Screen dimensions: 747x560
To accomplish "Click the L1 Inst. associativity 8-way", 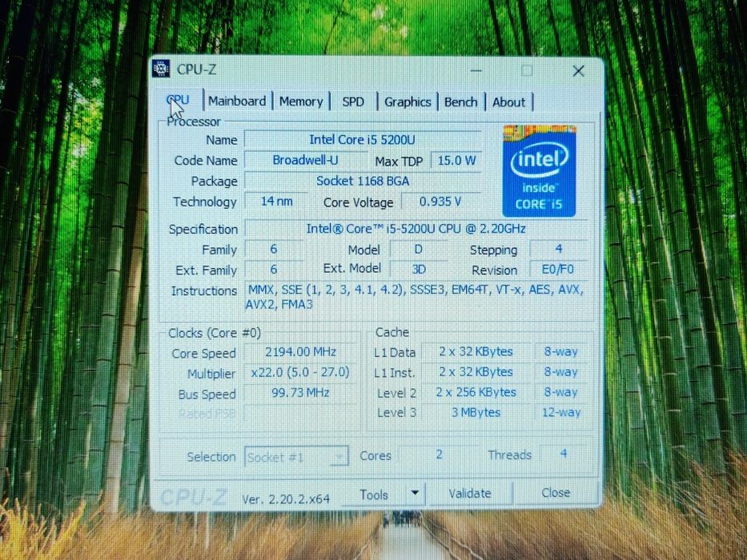I will pyautogui.click(x=561, y=372).
